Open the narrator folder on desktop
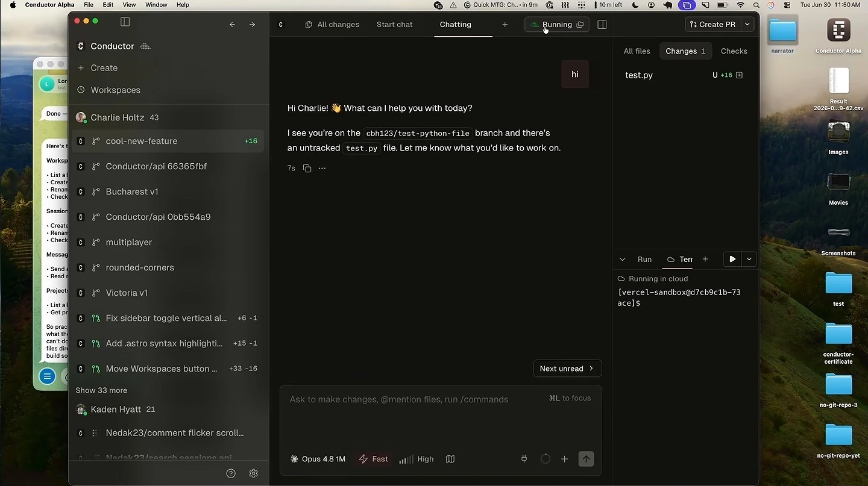 (782, 35)
